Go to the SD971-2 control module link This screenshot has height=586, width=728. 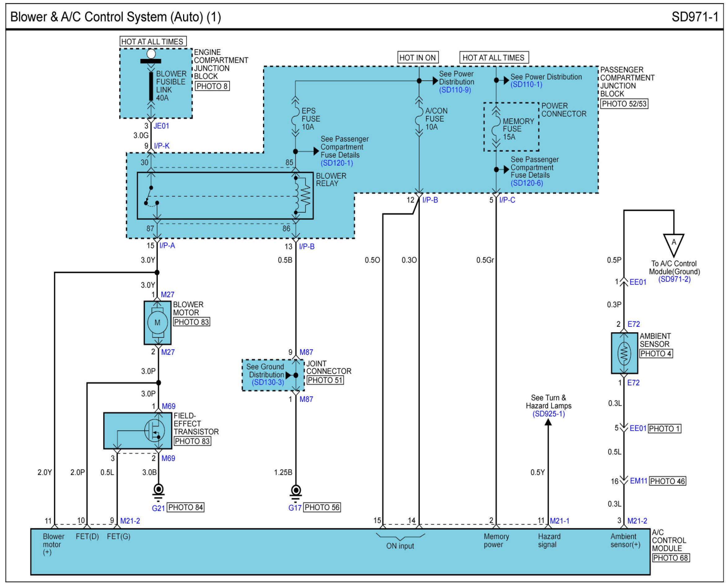[674, 279]
